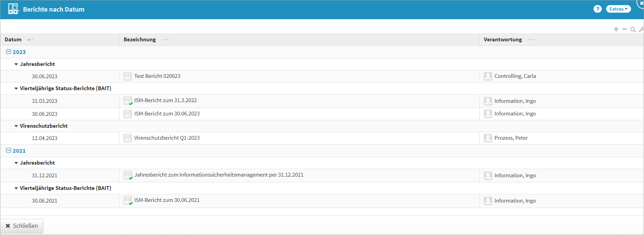Click user avatar icon beside Controlling, Carla
Image resolution: width=644 pixels, height=235 pixels.
488,76
